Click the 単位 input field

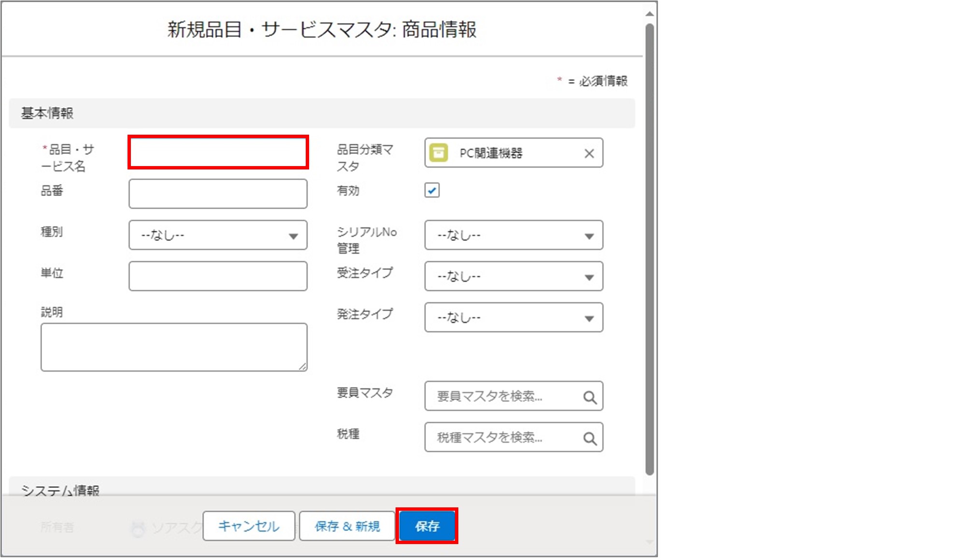218,276
